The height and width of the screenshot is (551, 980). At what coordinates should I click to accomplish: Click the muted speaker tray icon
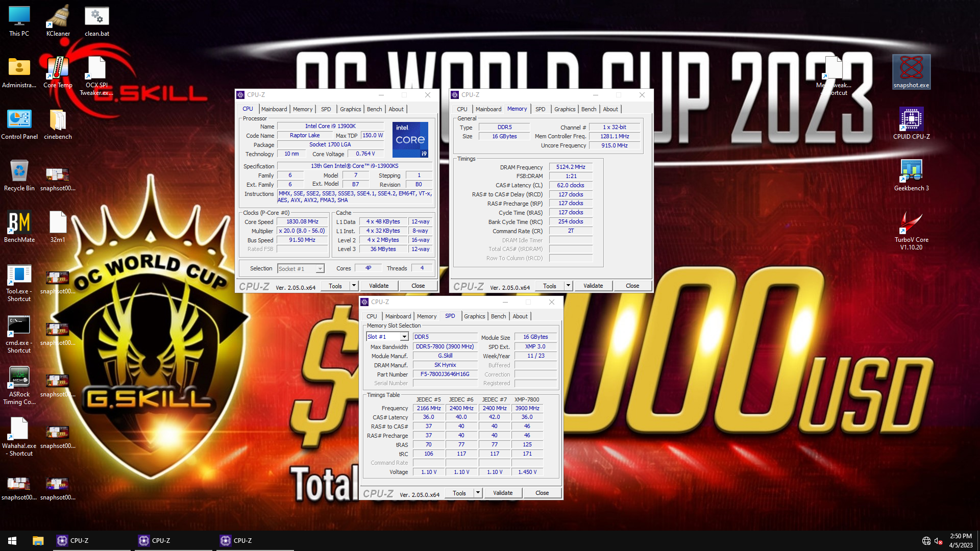point(938,541)
